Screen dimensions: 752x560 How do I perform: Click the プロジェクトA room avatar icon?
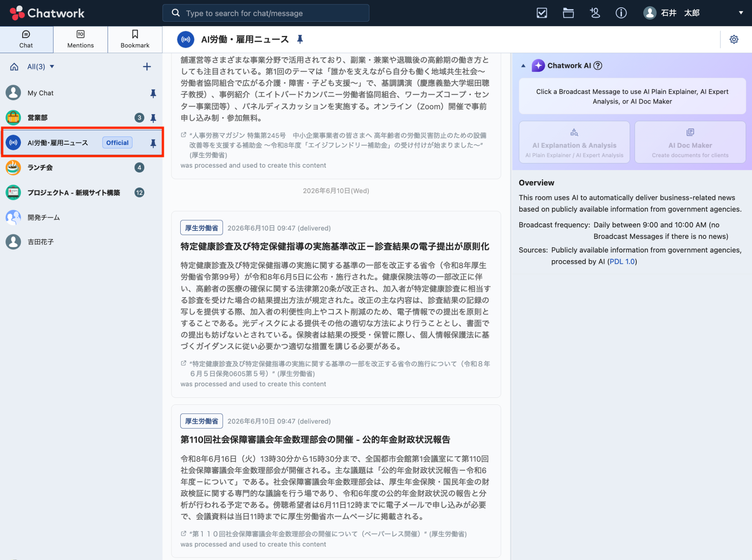[x=13, y=193]
